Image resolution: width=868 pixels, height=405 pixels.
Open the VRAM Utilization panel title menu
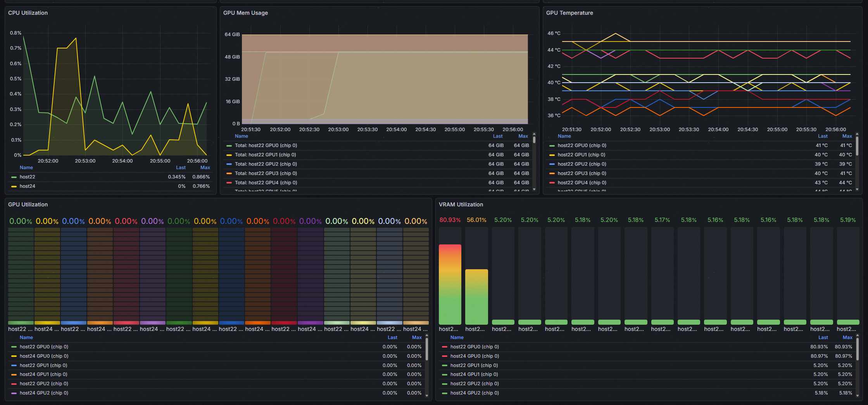click(461, 204)
